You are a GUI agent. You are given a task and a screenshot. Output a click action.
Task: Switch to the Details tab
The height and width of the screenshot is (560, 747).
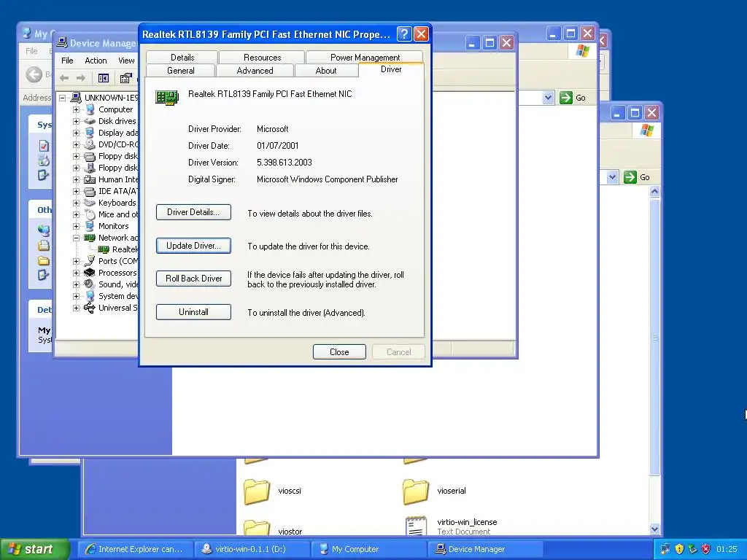(x=182, y=57)
